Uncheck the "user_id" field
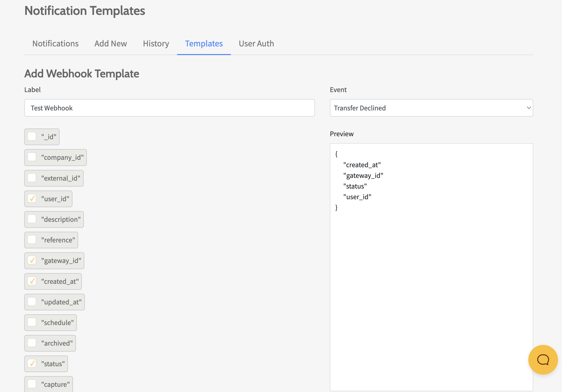This screenshot has height=392, width=562. (32, 199)
